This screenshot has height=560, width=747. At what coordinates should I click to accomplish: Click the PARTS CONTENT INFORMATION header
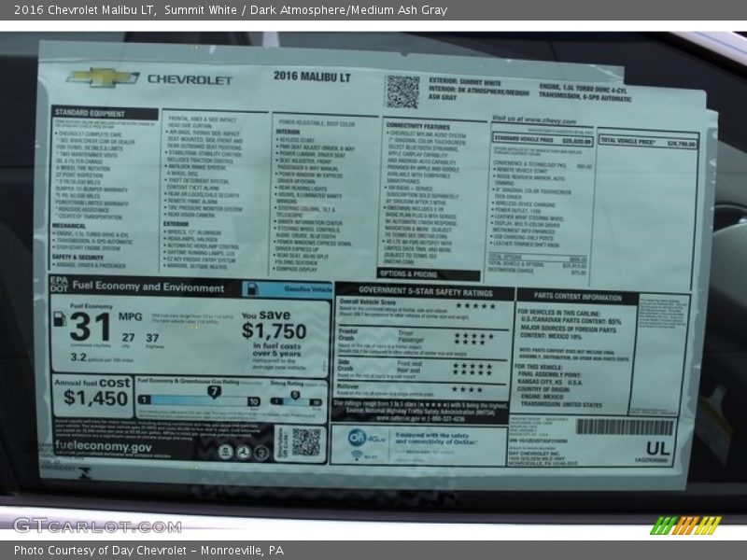click(577, 297)
